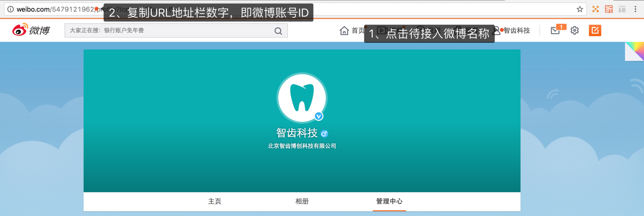Image resolution: width=644 pixels, height=216 pixels.
Task: Open the Chrome three-dot menu
Action: 635,9
